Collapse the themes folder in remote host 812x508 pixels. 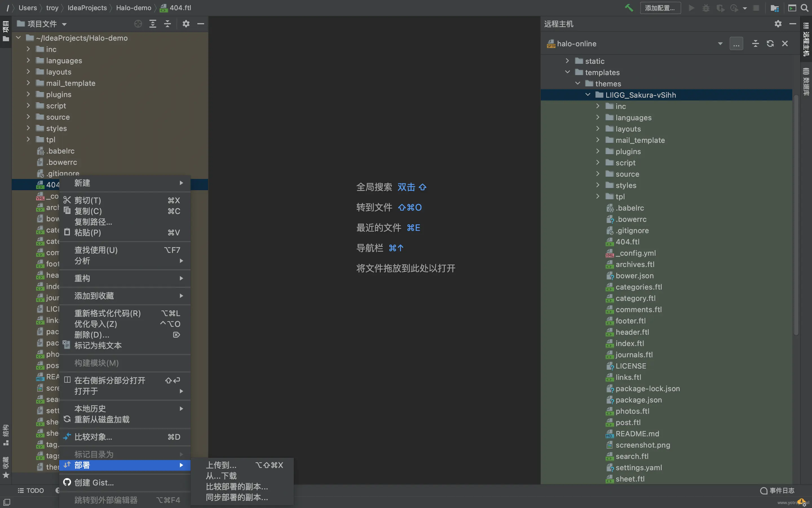pyautogui.click(x=577, y=83)
